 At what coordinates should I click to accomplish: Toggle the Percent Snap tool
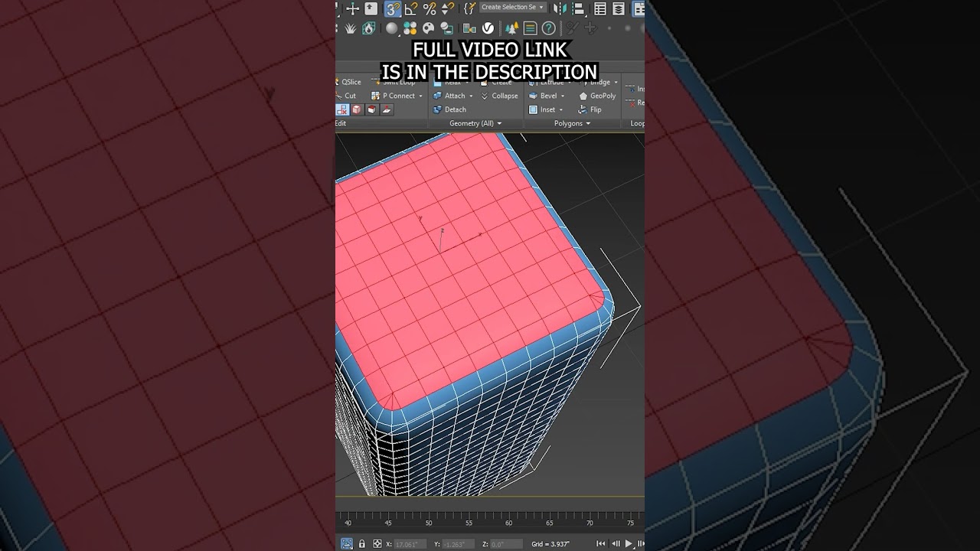(x=430, y=8)
